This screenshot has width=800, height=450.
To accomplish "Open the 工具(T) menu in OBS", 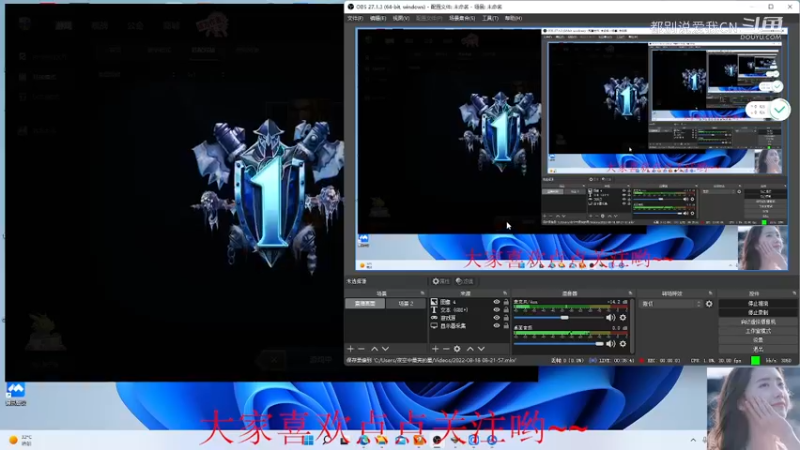I will (x=490, y=18).
